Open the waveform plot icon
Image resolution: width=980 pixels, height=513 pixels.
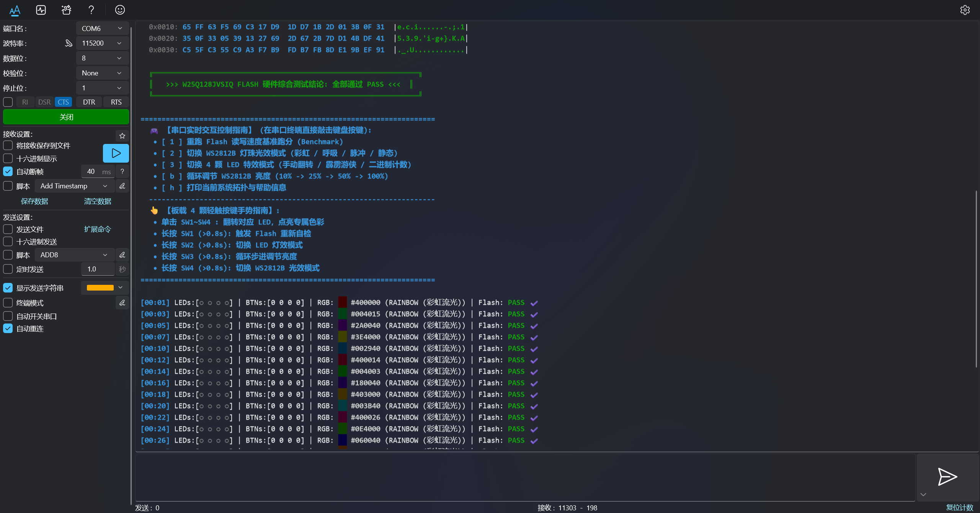pyautogui.click(x=41, y=10)
